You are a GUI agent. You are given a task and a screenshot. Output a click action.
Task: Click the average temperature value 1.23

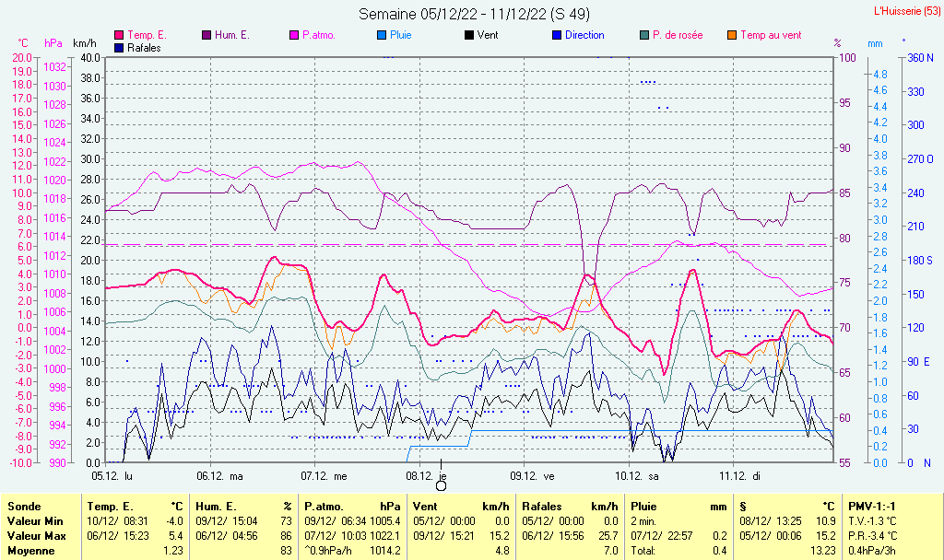[173, 551]
